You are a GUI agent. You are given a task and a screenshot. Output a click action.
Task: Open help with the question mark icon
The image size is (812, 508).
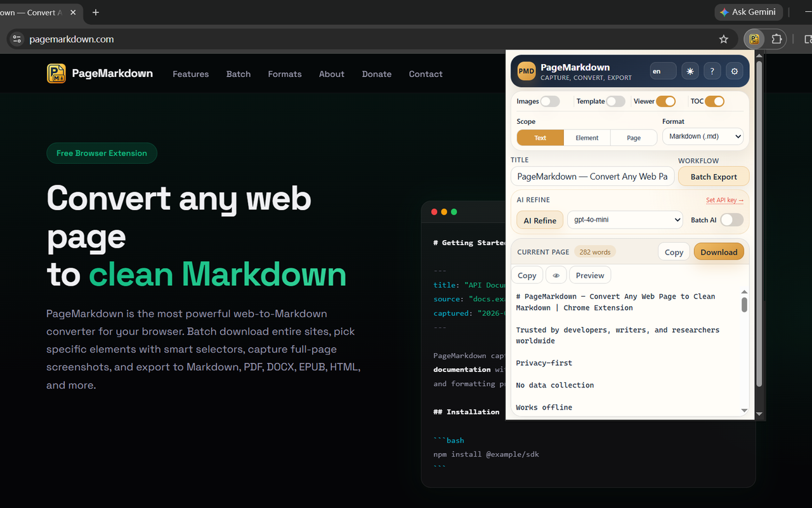point(712,71)
